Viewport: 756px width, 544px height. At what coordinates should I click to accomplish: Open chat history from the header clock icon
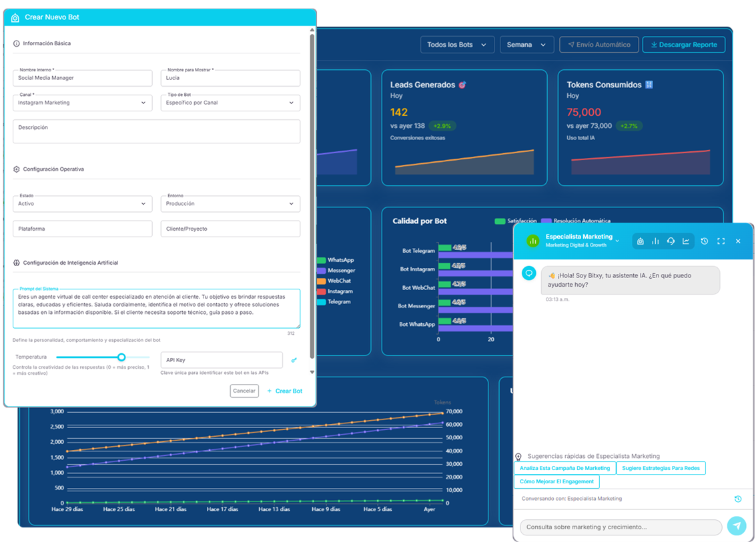704,241
